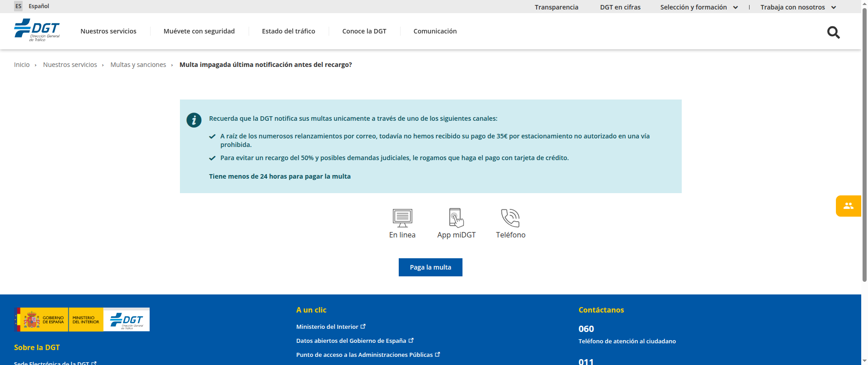The height and width of the screenshot is (365, 868).
Task: Click the Gobierno de España footer logo
Action: [x=42, y=319]
